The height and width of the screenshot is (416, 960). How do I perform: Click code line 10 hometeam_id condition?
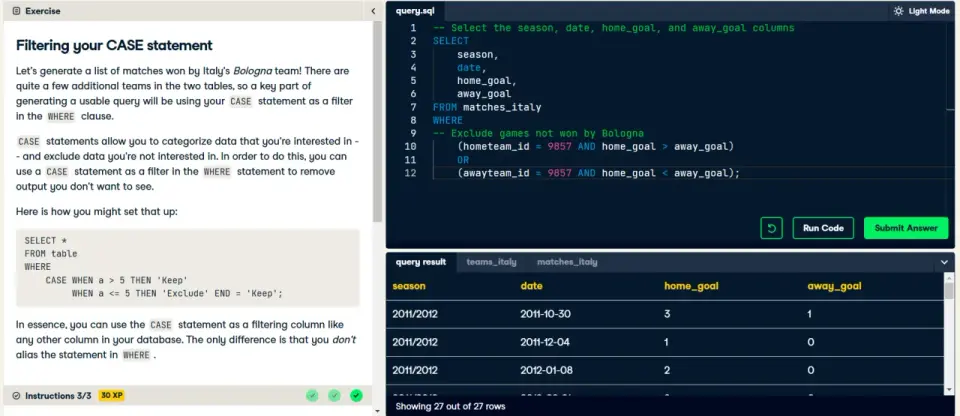[x=595, y=147]
